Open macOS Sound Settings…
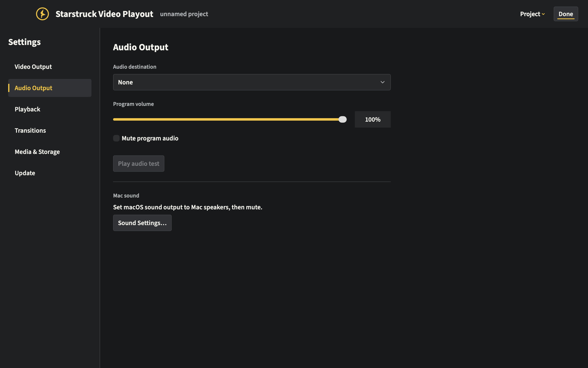Screen dimensions: 588x368 click(142, 223)
